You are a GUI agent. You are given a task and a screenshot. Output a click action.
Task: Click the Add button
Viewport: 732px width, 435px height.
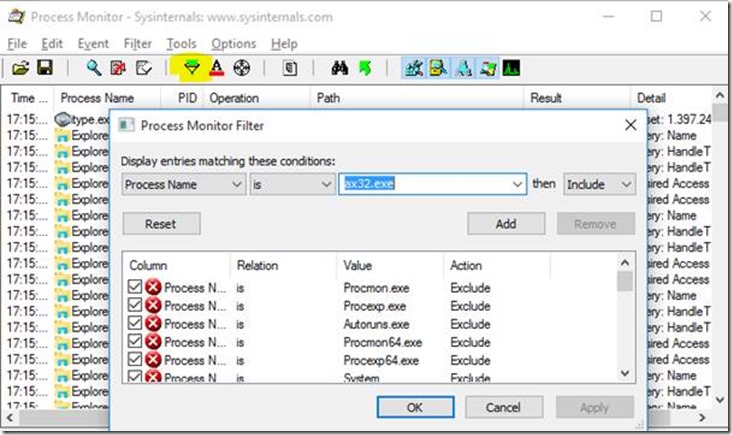506,224
